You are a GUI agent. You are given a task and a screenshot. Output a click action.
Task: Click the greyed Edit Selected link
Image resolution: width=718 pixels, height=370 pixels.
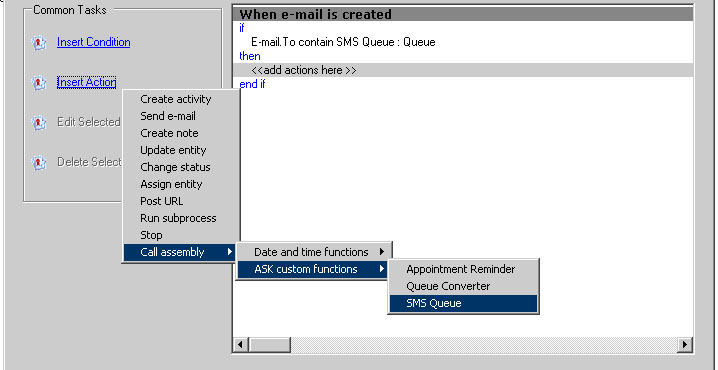(x=89, y=122)
